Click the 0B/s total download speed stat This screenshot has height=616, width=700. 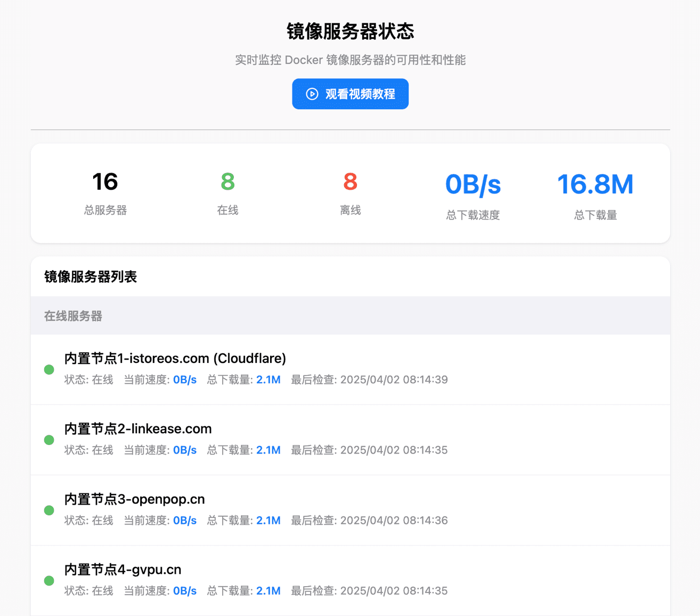(473, 185)
